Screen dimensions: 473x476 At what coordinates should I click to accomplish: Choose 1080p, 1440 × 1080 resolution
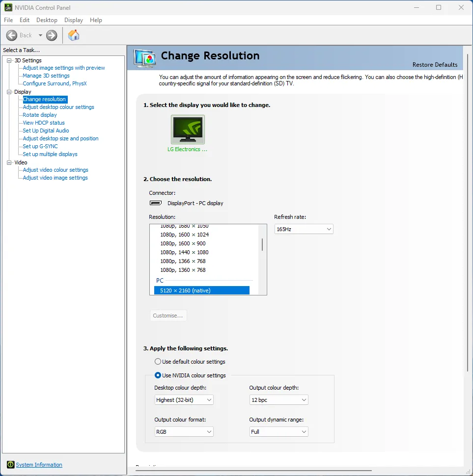pyautogui.click(x=184, y=252)
